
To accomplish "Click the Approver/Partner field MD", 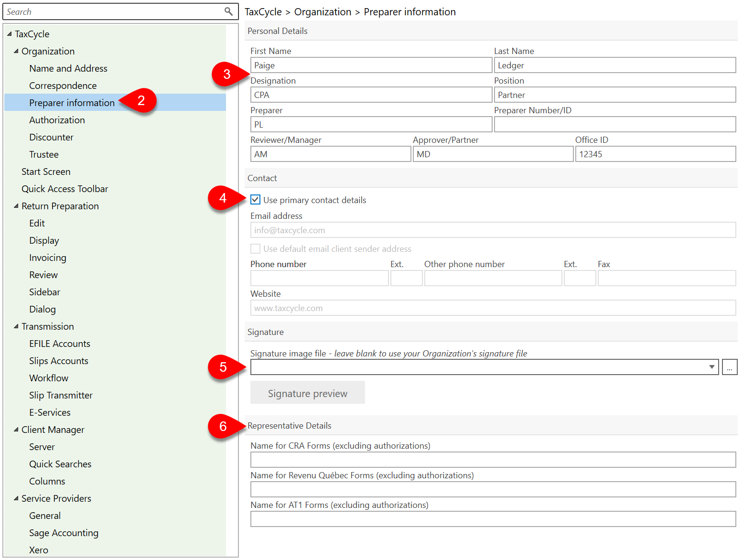I will (493, 154).
